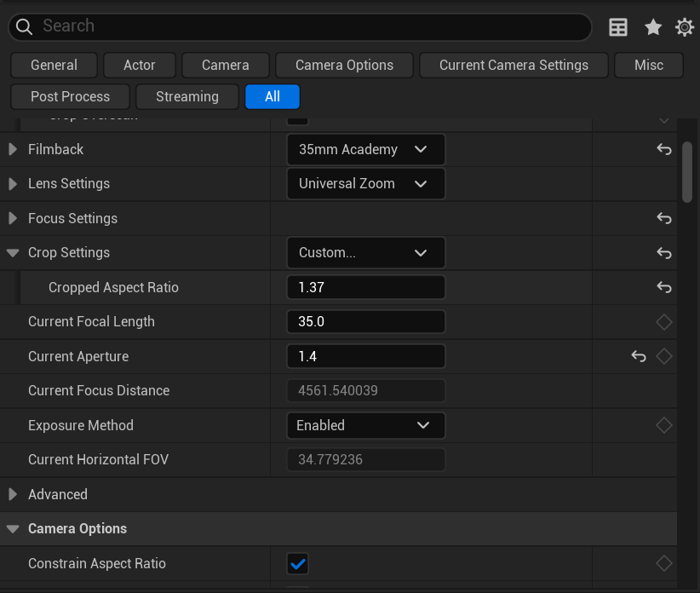Click the Search input field
This screenshot has height=593, width=700.
[x=300, y=26]
